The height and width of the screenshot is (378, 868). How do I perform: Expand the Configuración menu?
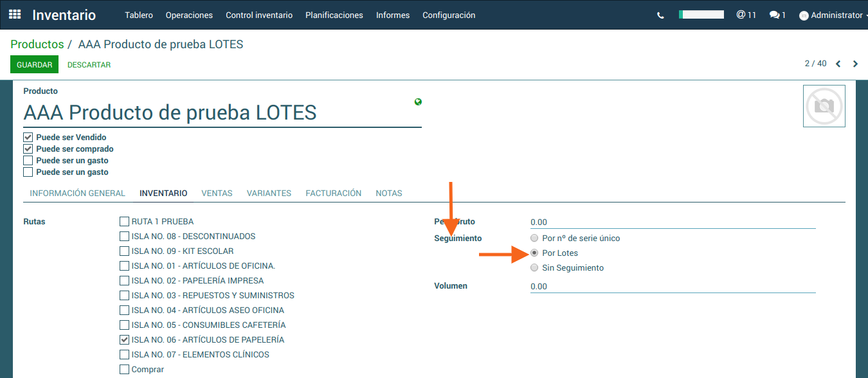pos(449,15)
